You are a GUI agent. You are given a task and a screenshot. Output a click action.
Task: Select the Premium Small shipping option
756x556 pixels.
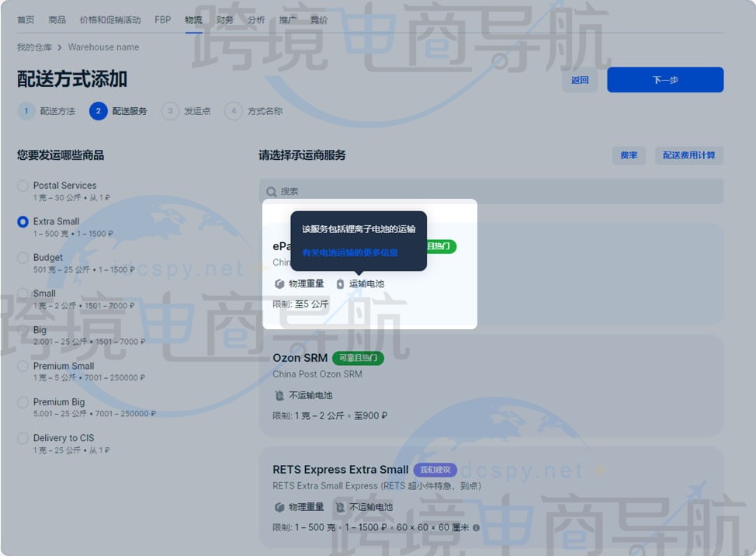(23, 366)
